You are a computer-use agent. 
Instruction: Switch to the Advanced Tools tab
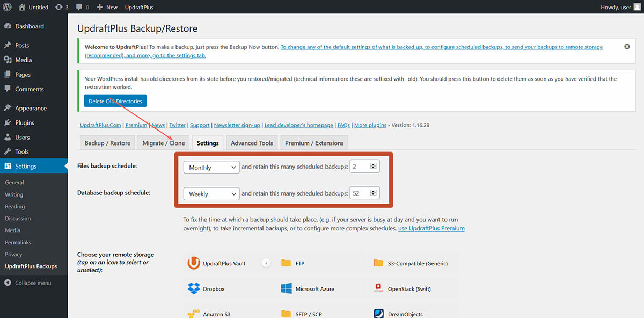[x=252, y=143]
